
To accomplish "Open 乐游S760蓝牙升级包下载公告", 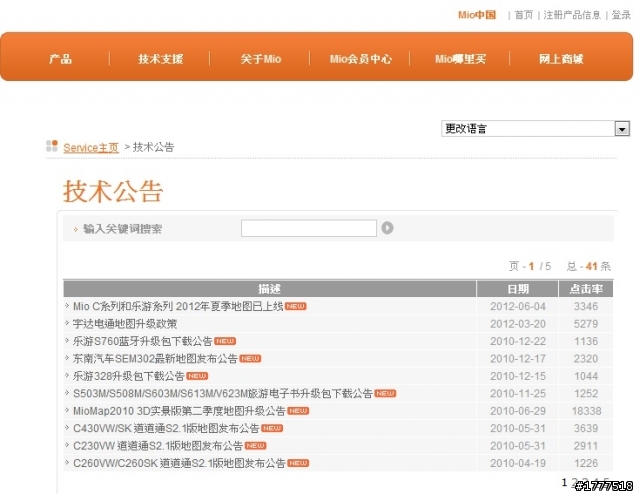I will coord(142,341).
